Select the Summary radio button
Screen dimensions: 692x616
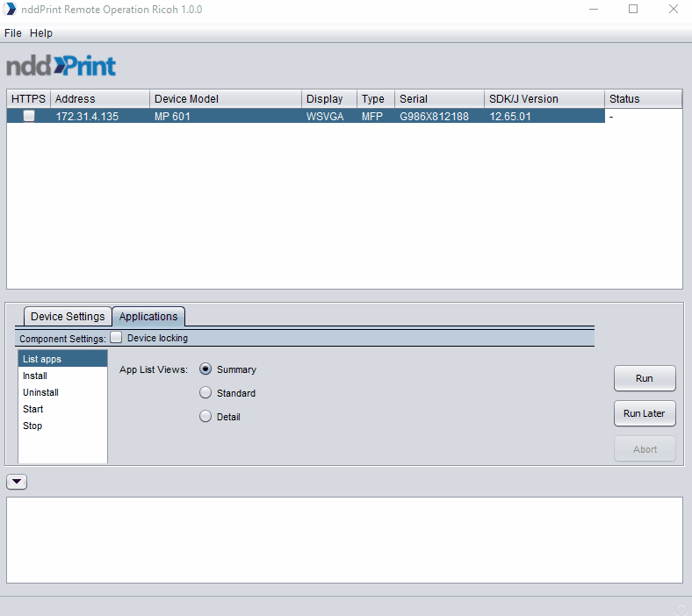pyautogui.click(x=205, y=369)
